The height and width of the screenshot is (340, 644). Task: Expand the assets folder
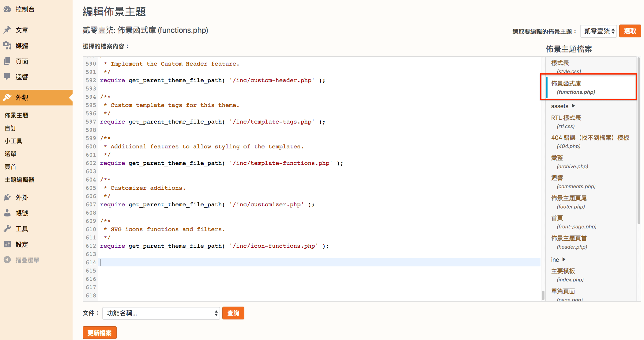click(563, 106)
